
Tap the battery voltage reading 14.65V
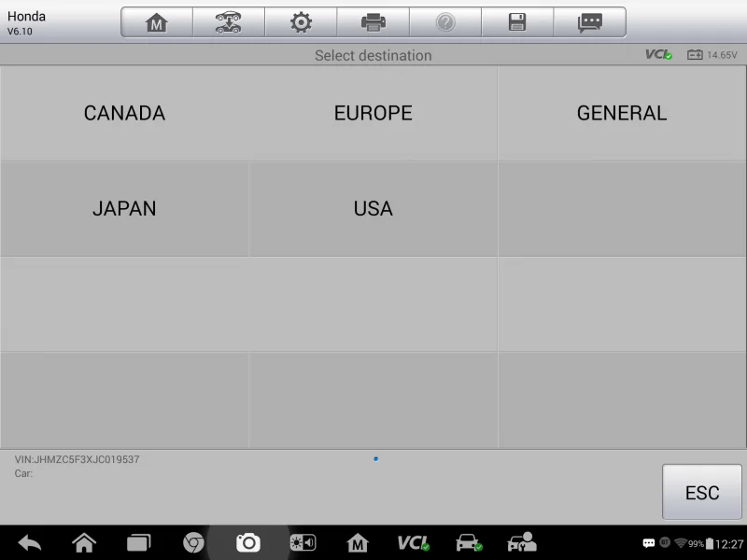click(712, 55)
